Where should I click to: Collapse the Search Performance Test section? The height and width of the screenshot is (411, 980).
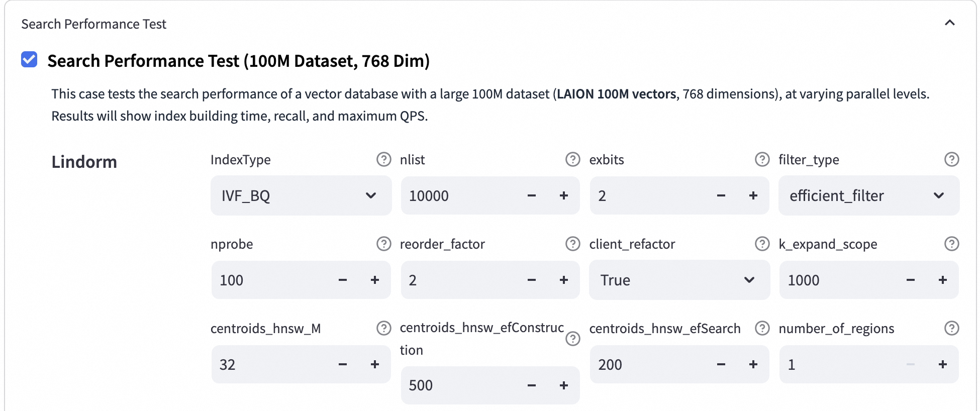click(949, 23)
